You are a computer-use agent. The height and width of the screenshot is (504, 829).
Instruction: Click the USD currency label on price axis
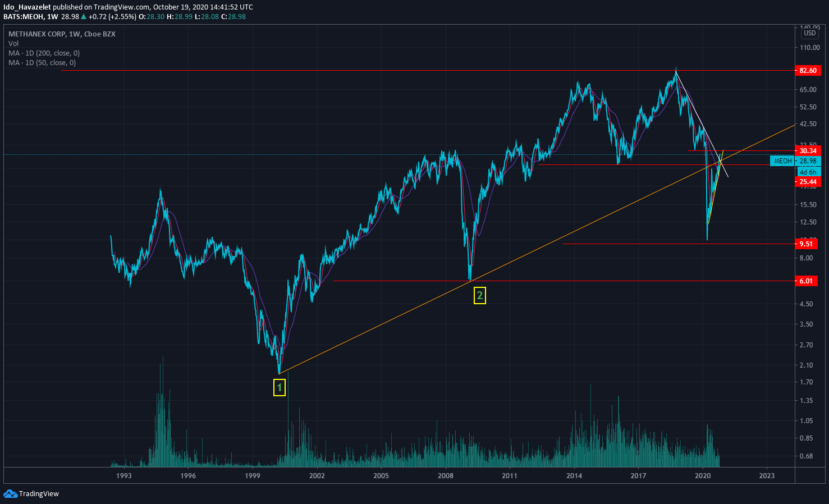click(x=809, y=33)
